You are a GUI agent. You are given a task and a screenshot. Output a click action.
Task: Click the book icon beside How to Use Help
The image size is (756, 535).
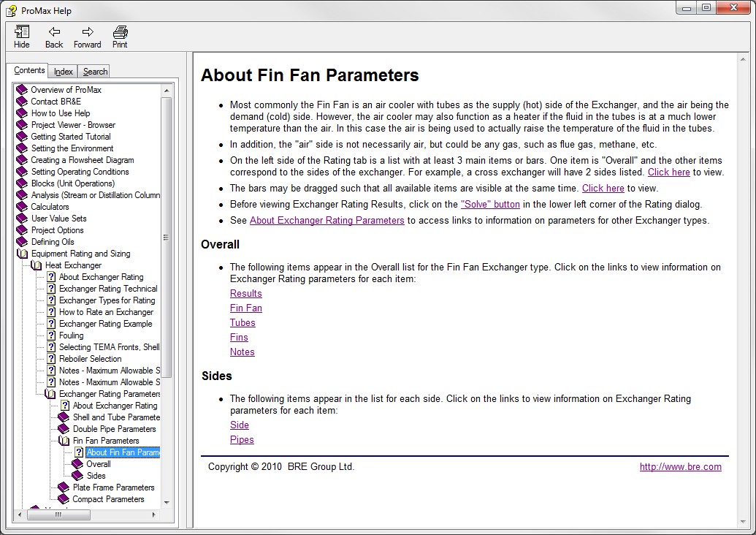point(22,113)
